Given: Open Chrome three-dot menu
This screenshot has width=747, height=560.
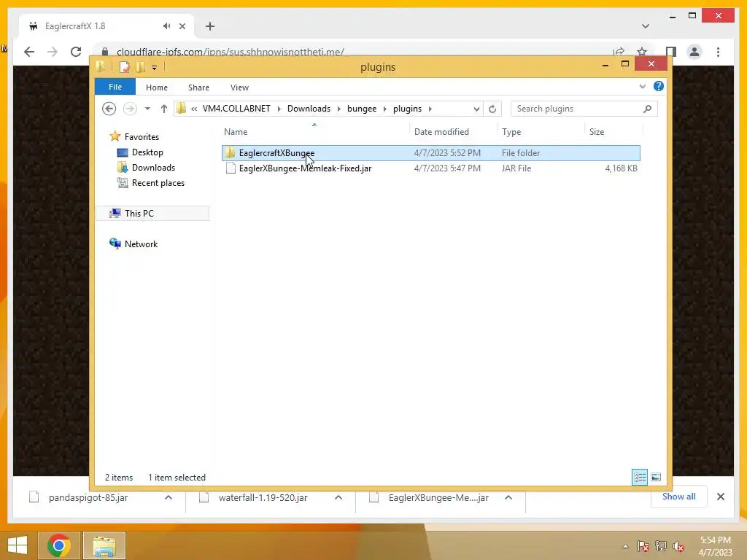Looking at the screenshot, I should click(718, 52).
